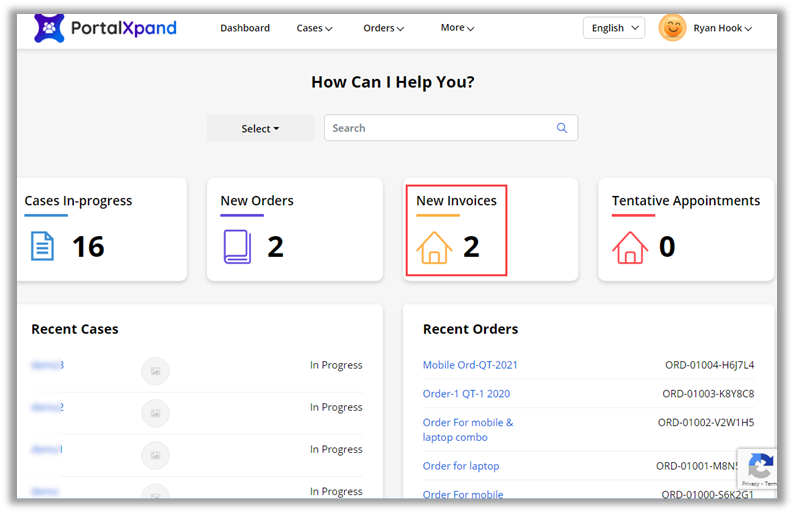Open the Cases menu
Image resolution: width=795 pixels, height=514 pixels.
pyautogui.click(x=314, y=28)
